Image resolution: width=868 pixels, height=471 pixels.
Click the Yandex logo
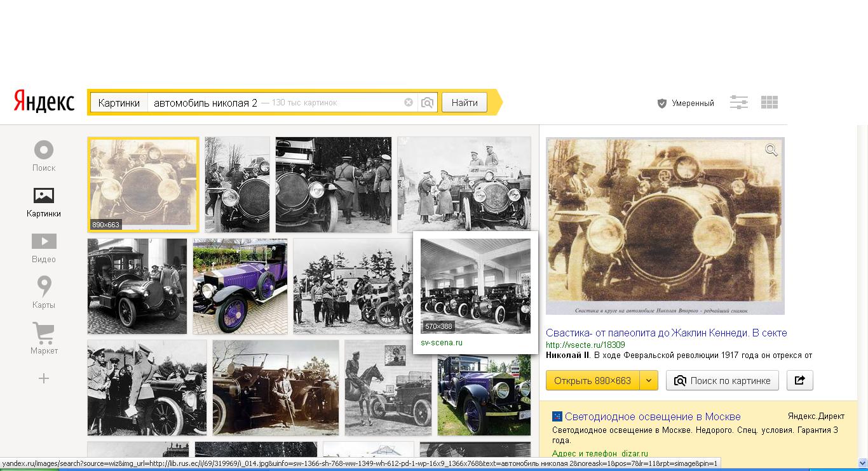44,102
